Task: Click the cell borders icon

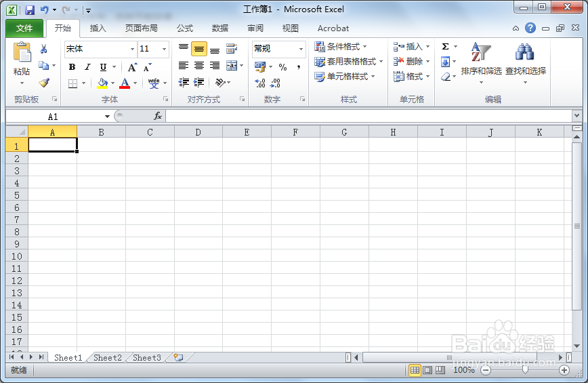Action: [72, 83]
